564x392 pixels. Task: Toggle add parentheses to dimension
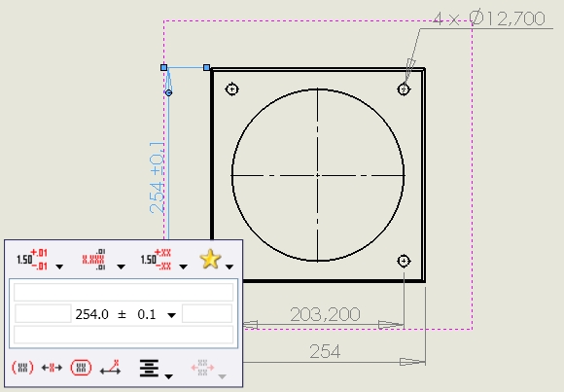pos(22,368)
